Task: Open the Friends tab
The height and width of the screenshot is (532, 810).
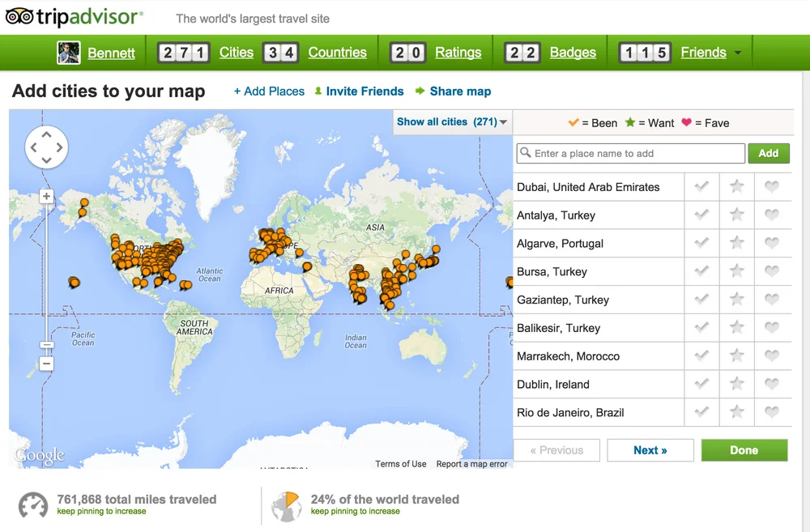Action: coord(703,52)
